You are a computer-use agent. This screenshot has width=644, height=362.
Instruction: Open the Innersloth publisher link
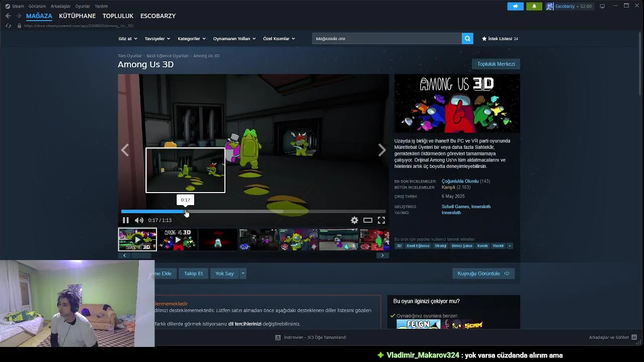[451, 213]
